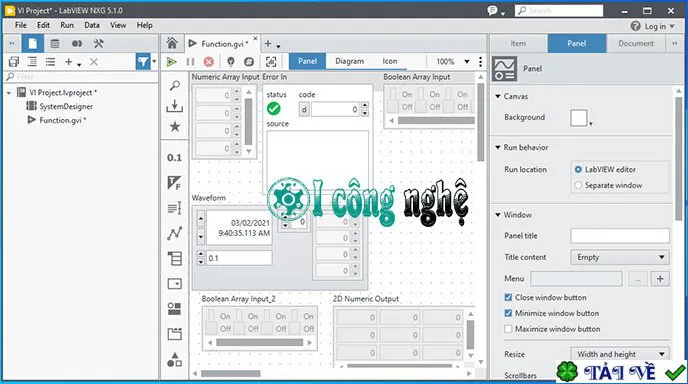Viewport: 688px width, 384px height.
Task: Select the Files pane icon in navigation
Action: point(32,43)
